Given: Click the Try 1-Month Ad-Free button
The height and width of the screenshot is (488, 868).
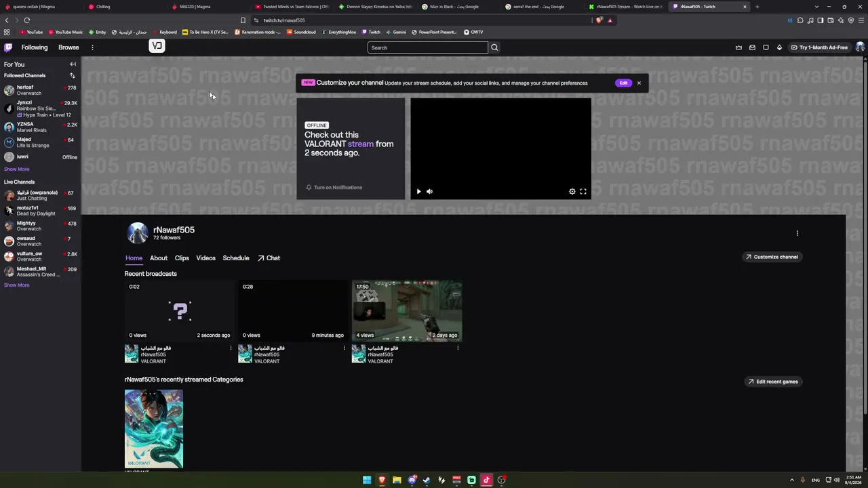Looking at the screenshot, I should click(818, 47).
